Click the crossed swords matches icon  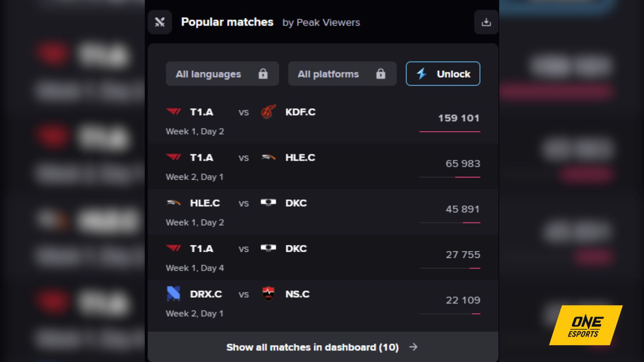click(x=159, y=23)
